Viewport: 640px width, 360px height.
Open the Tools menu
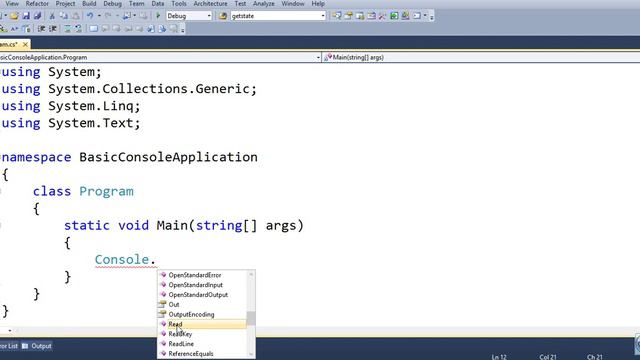pyautogui.click(x=179, y=4)
